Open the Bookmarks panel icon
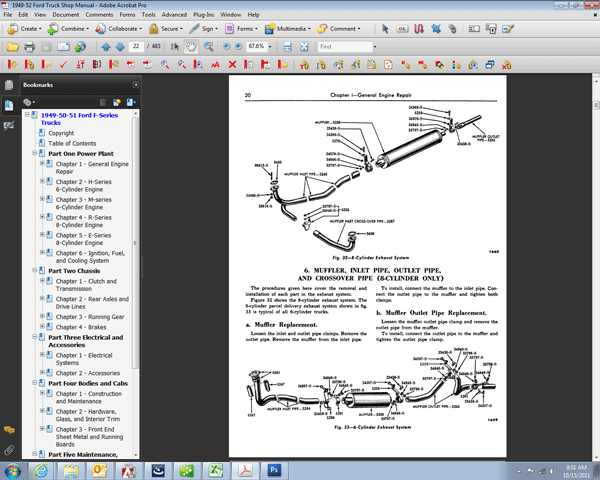This screenshot has height=480, width=600. [x=9, y=105]
